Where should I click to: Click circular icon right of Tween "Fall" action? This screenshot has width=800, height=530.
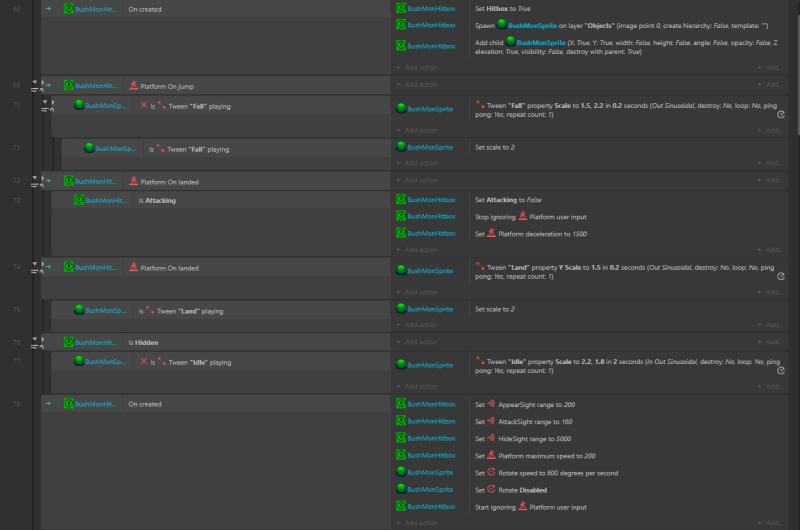click(x=781, y=115)
